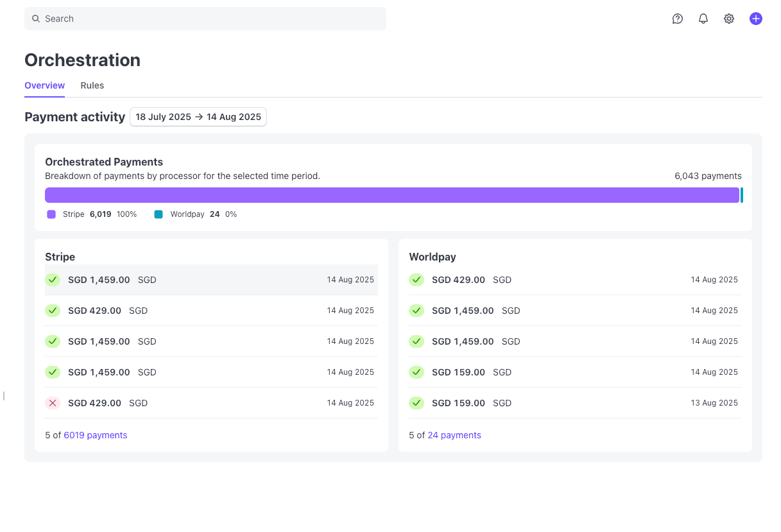781x532 pixels.
Task: Click the green check beside Worldpay SGD 429.00
Action: coord(416,280)
